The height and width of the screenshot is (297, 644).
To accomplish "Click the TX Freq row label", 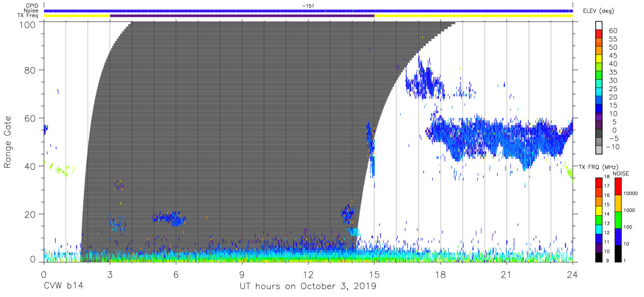I will [x=27, y=16].
